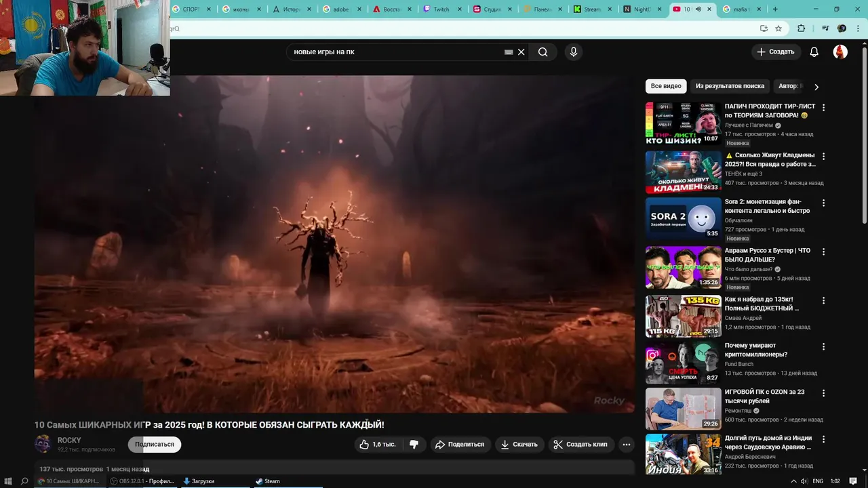The image size is (868, 488).
Task: Open Chrome profile avatar in toolbar
Action: tap(842, 28)
